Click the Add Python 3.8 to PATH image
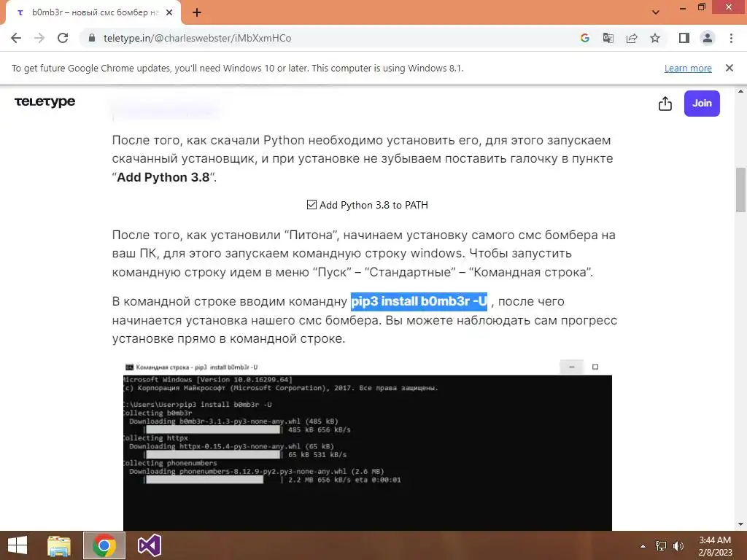This screenshot has height=560, width=747. point(368,205)
